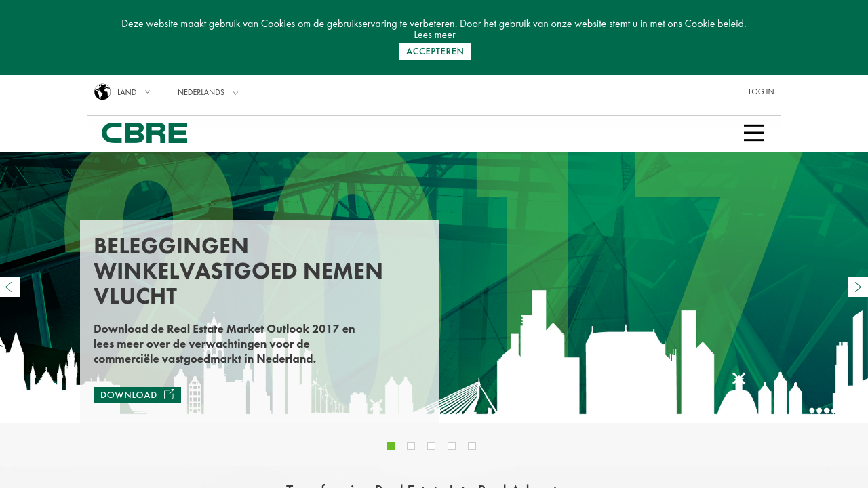This screenshot has width=868, height=488.
Task: Click the external-link icon inside the DOWNLOAD button
Action: click(x=168, y=394)
